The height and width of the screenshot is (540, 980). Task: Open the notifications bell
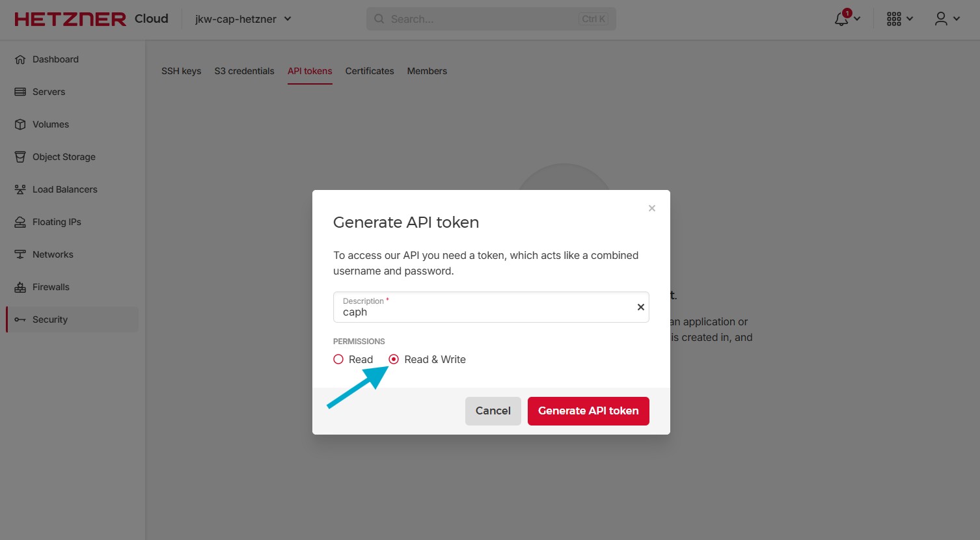pyautogui.click(x=841, y=18)
